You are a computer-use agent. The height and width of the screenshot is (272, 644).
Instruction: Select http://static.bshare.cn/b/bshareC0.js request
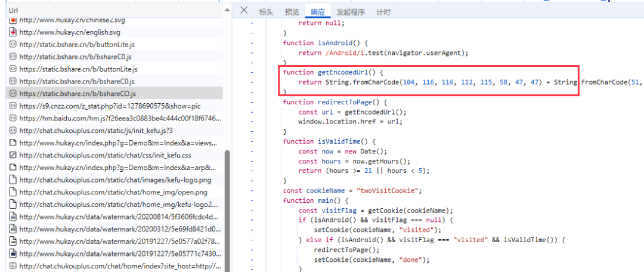click(x=114, y=57)
